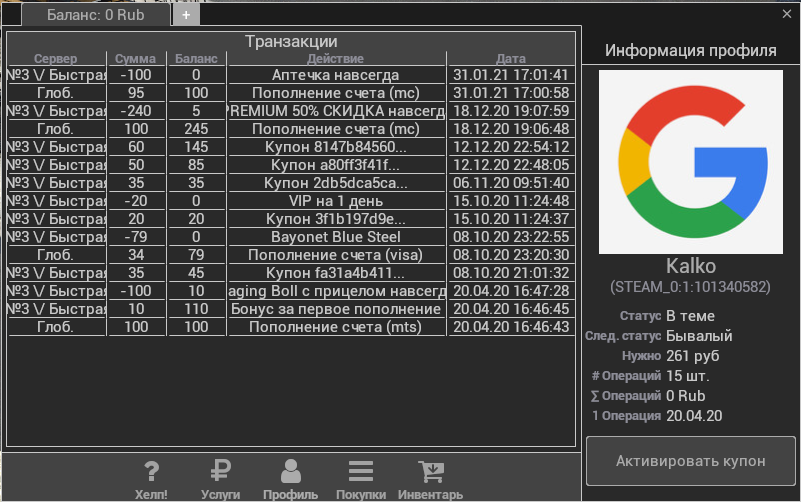Close the window with the X icon
The width and height of the screenshot is (801, 502).
click(786, 14)
